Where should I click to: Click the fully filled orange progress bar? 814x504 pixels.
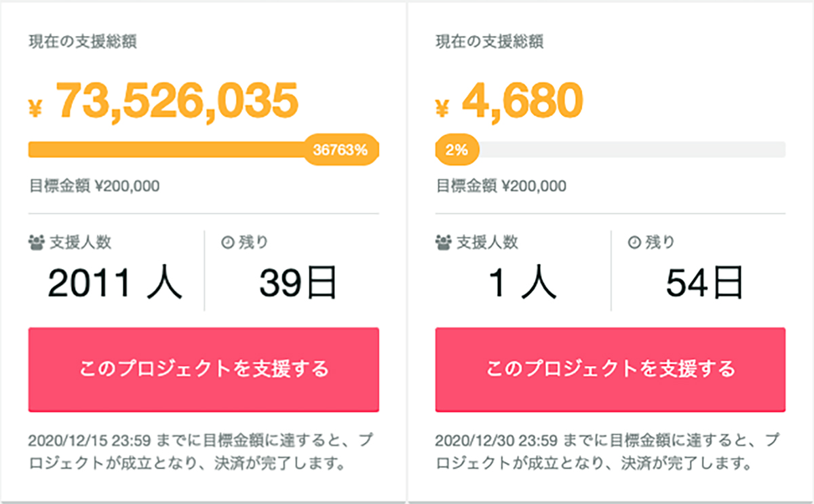coord(170,150)
